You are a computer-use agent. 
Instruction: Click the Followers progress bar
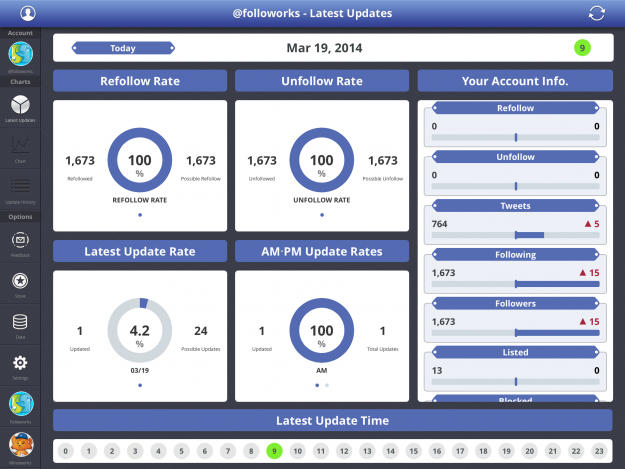pyautogui.click(x=515, y=333)
